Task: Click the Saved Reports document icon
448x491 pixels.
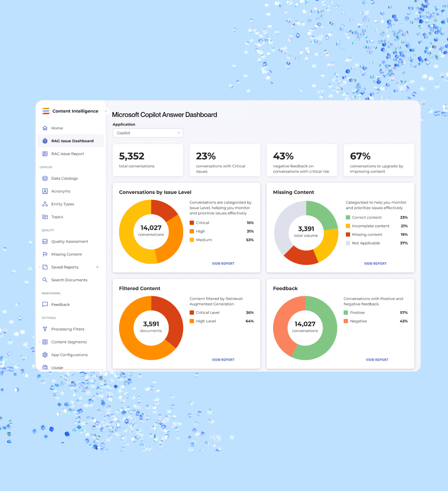Action: pos(45,267)
